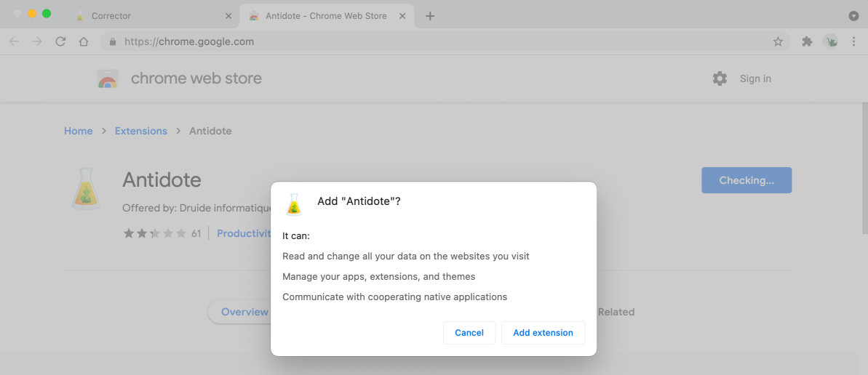Click the back navigation arrow

tap(14, 42)
